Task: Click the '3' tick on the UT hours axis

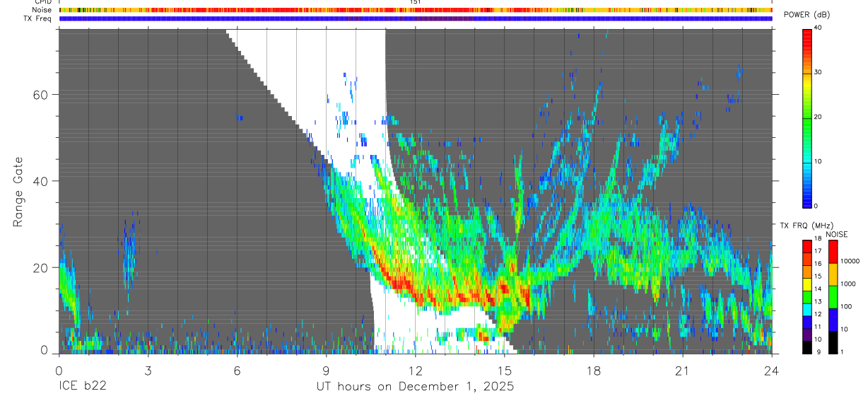Action: coord(148,370)
